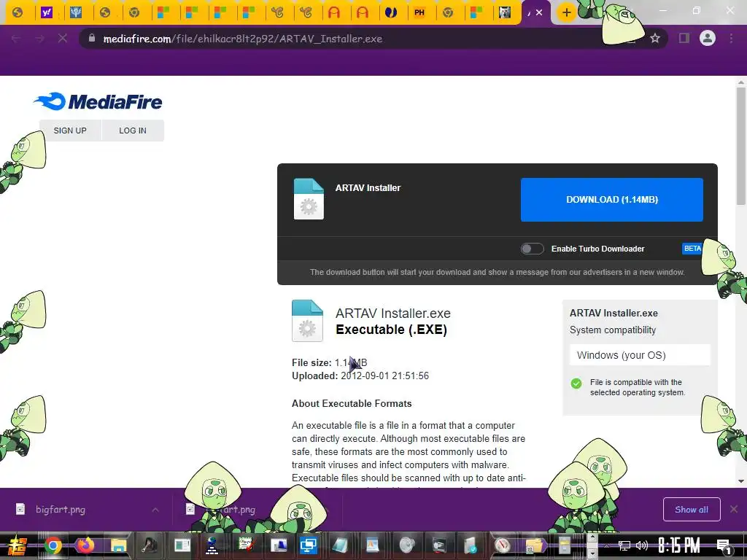Click 'System compatibility' label
This screenshot has width=747, height=560.
613,330
